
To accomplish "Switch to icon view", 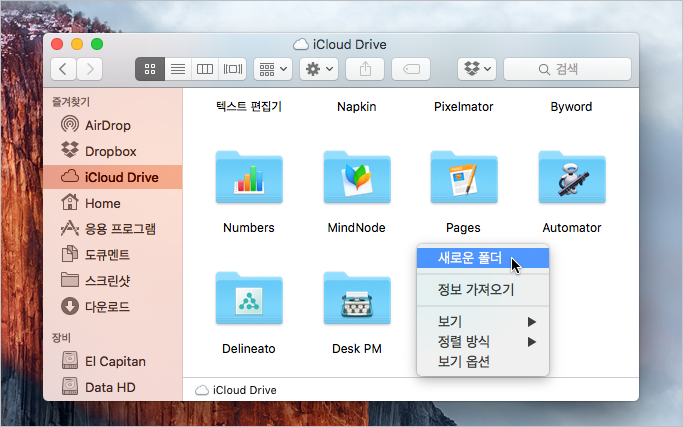I will pos(150,69).
